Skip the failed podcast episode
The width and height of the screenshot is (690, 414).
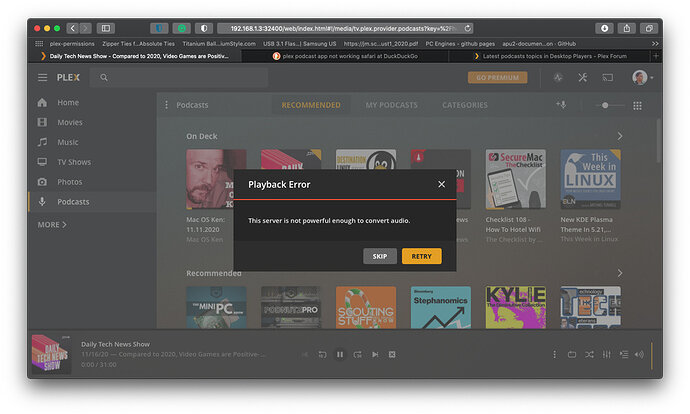(x=380, y=256)
